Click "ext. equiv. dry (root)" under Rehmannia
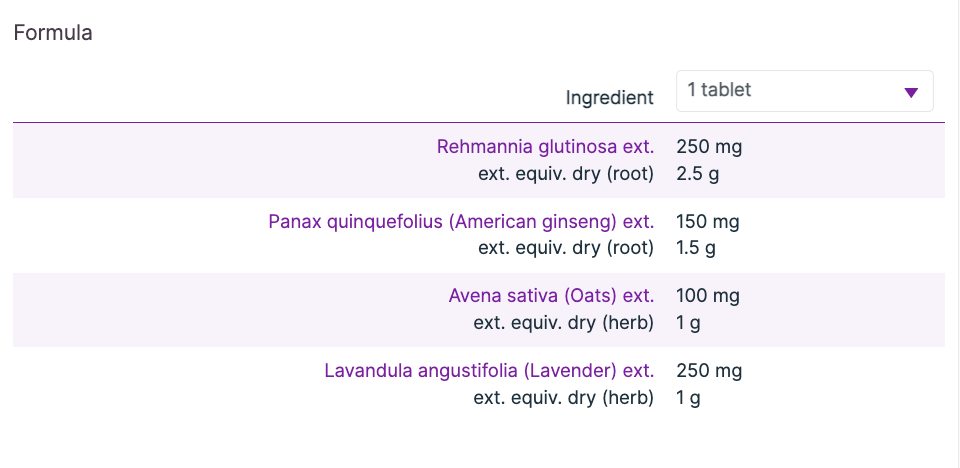Viewport: 960px width, 468px height. (x=566, y=174)
